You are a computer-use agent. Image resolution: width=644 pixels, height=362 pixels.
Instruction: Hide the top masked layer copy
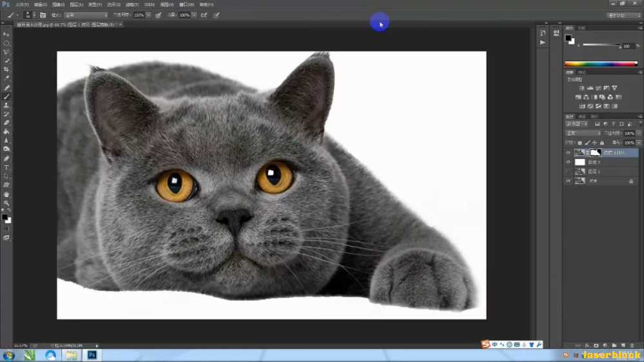[x=568, y=153]
